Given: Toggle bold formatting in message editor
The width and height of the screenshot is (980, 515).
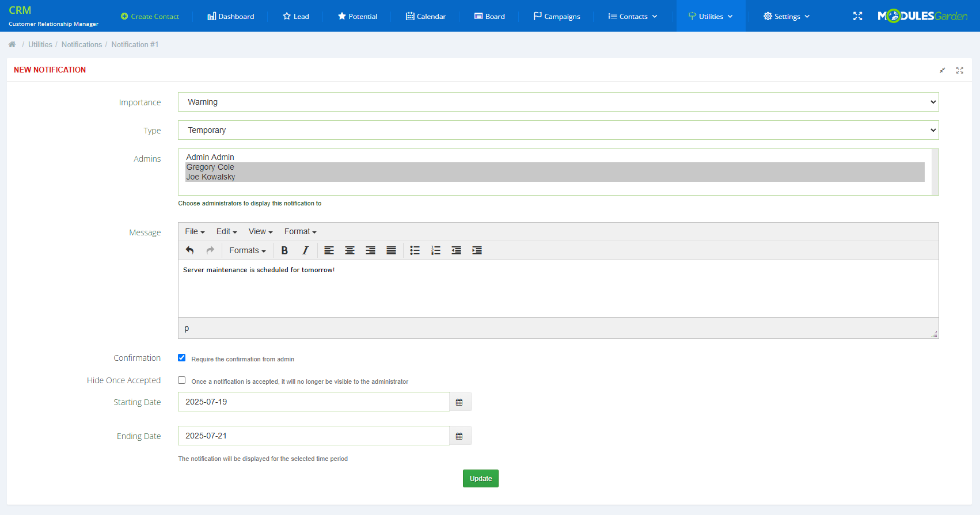Looking at the screenshot, I should [284, 250].
